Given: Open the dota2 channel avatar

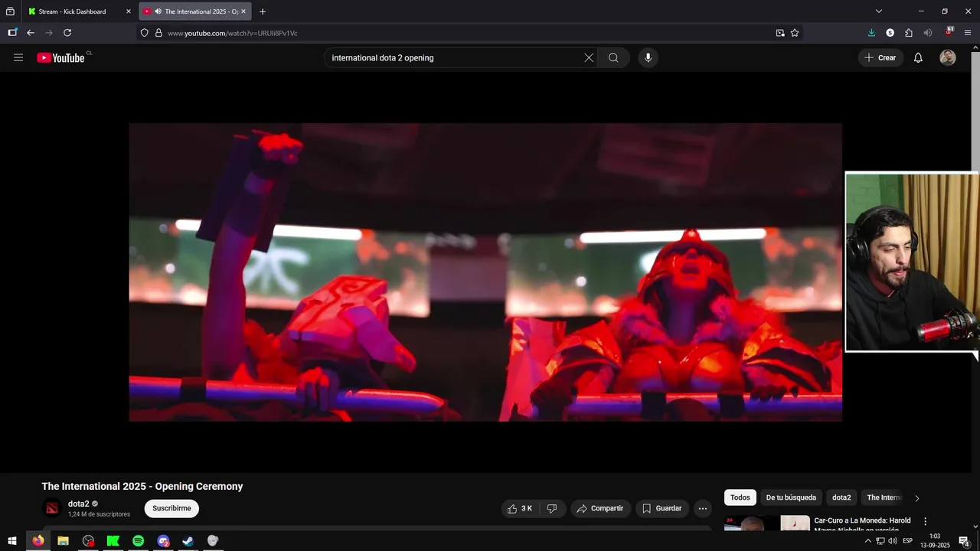Looking at the screenshot, I should 52,508.
